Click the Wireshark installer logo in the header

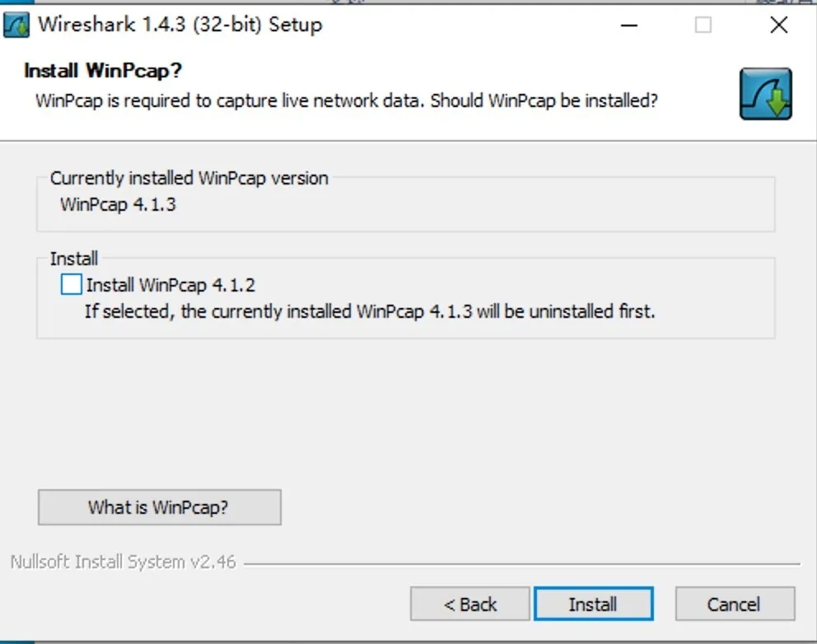[765, 94]
